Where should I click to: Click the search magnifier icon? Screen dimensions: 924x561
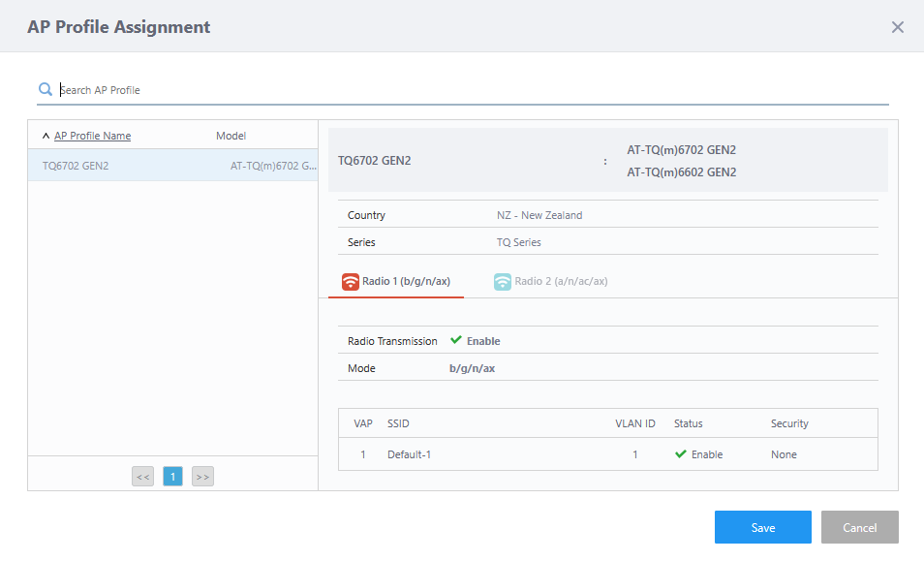click(x=46, y=89)
